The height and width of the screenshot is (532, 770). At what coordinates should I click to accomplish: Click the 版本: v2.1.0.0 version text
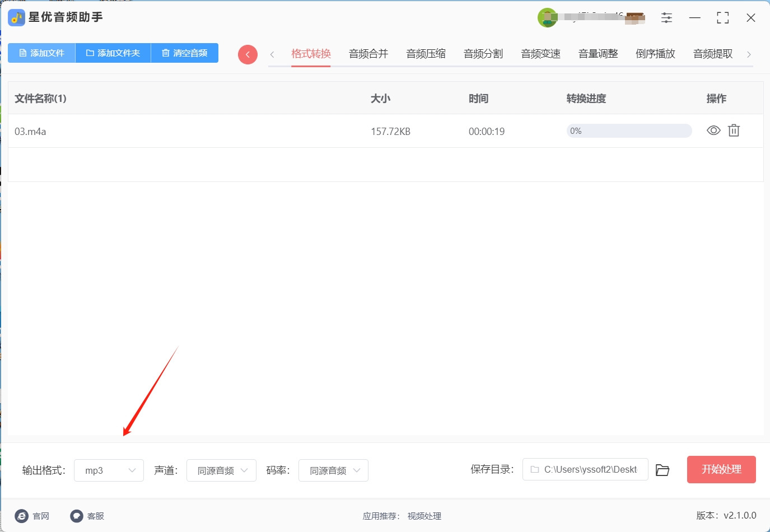click(726, 515)
